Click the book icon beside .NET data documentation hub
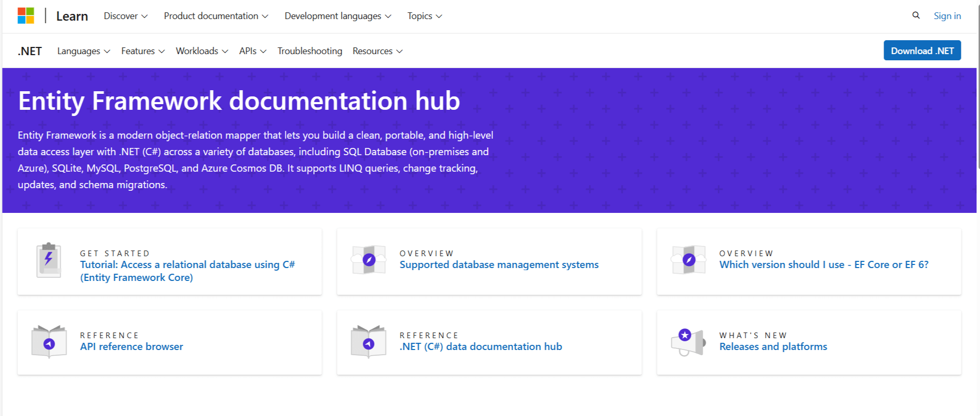Screen dimensions: 980x416 [368, 341]
